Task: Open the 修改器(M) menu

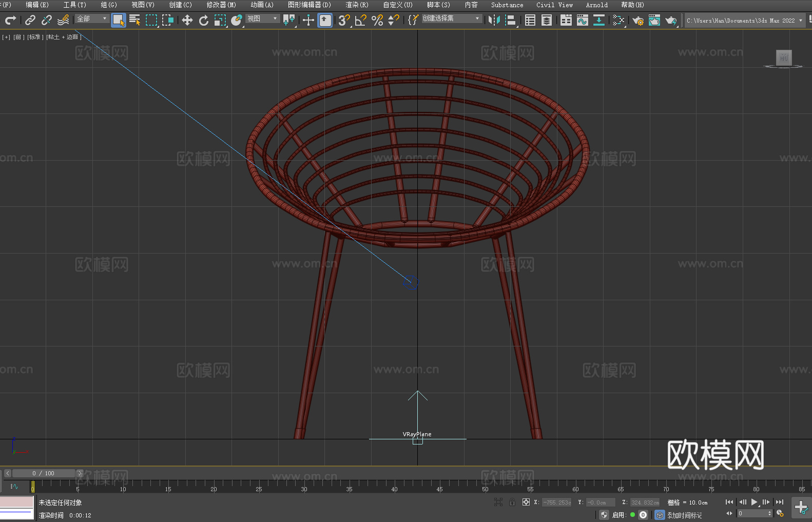Action: coord(221,5)
